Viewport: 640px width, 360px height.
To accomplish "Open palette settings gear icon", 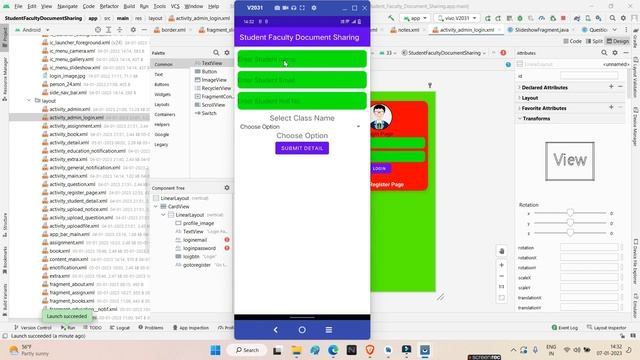I will tap(227, 53).
